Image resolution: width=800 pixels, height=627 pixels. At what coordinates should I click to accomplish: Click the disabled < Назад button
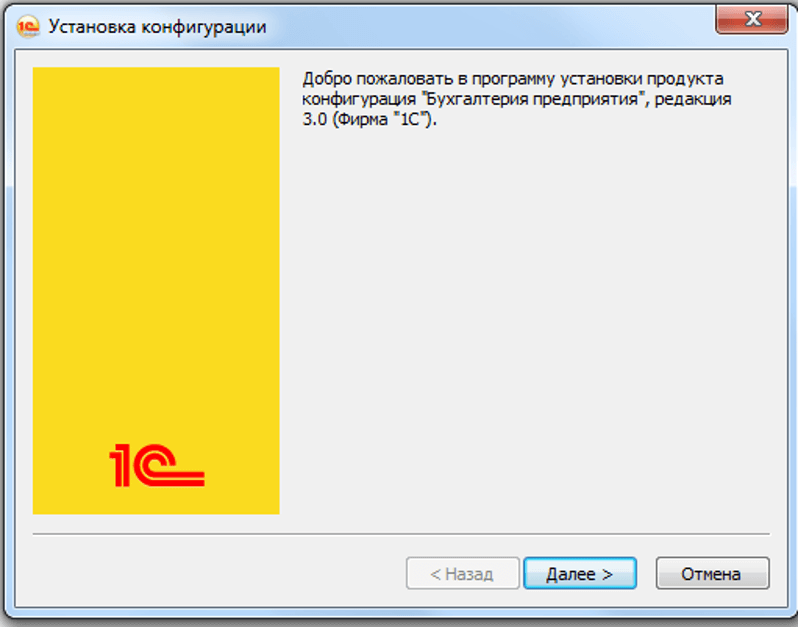pyautogui.click(x=463, y=573)
